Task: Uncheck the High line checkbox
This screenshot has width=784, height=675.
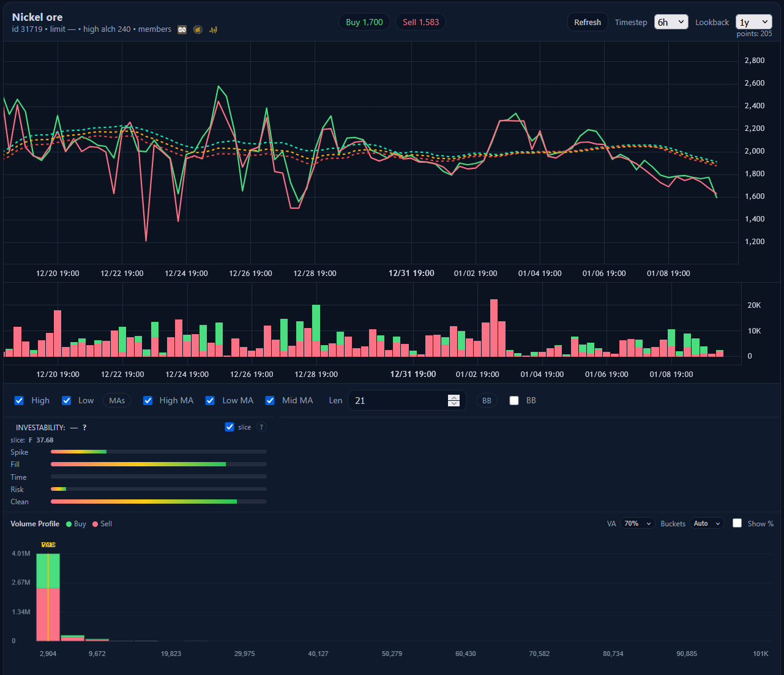Action: (20, 400)
